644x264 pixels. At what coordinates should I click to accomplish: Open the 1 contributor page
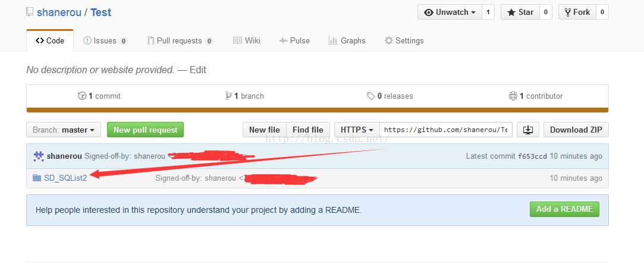point(536,96)
